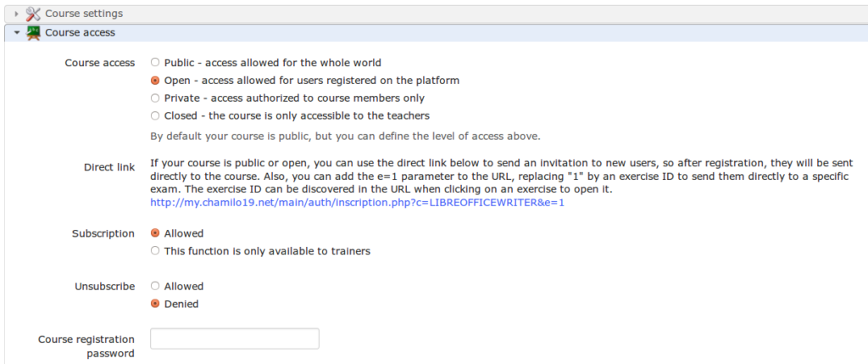Click the Denied unsubscribe label text
The image size is (868, 364).
pos(181,304)
